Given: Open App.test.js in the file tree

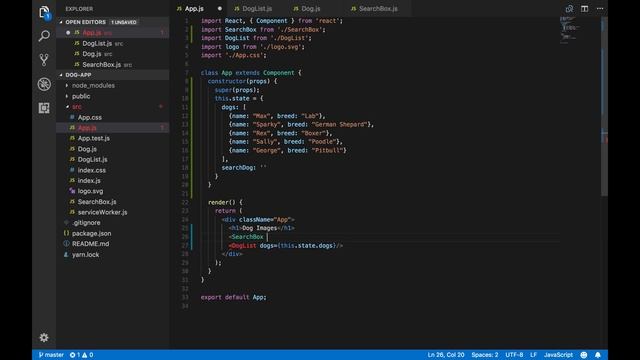Looking at the screenshot, I should 113,138.
